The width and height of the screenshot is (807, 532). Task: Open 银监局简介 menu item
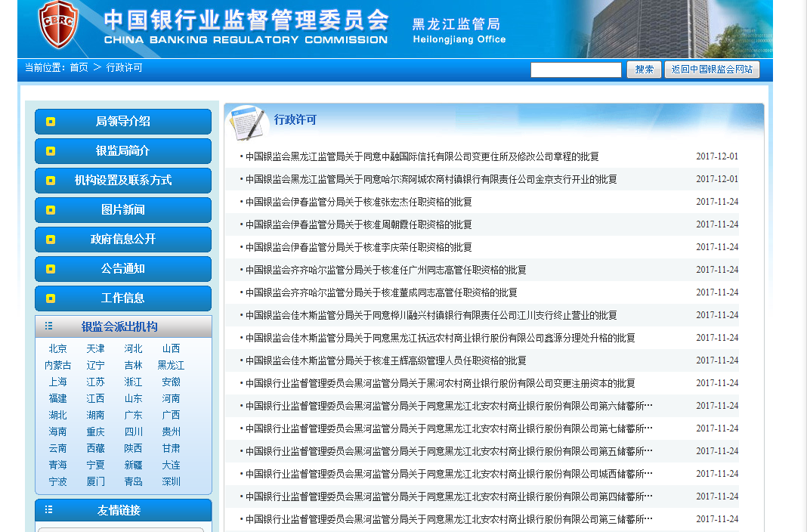(123, 150)
